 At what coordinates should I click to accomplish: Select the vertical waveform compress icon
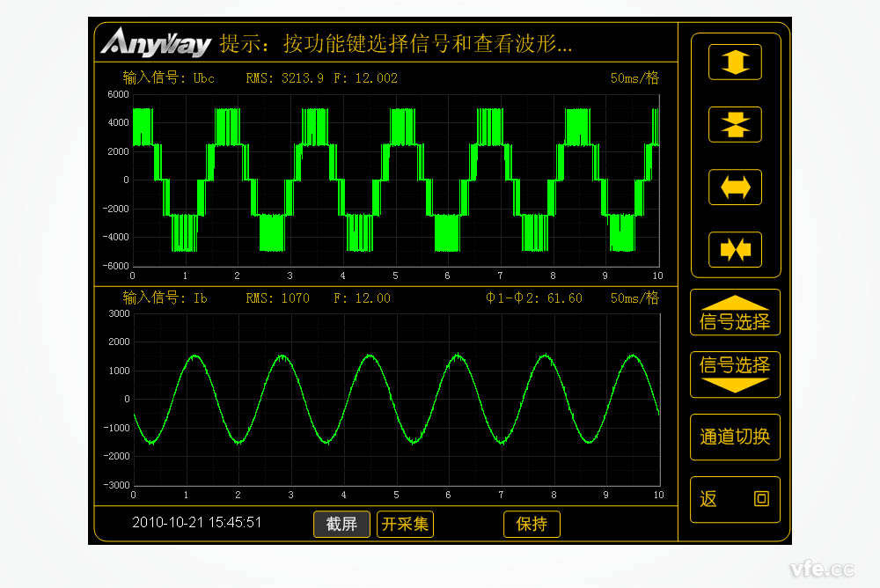click(x=735, y=124)
